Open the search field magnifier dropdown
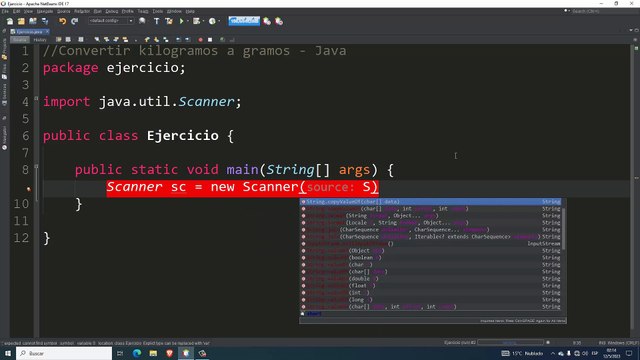The image size is (640, 360). (x=567, y=11)
